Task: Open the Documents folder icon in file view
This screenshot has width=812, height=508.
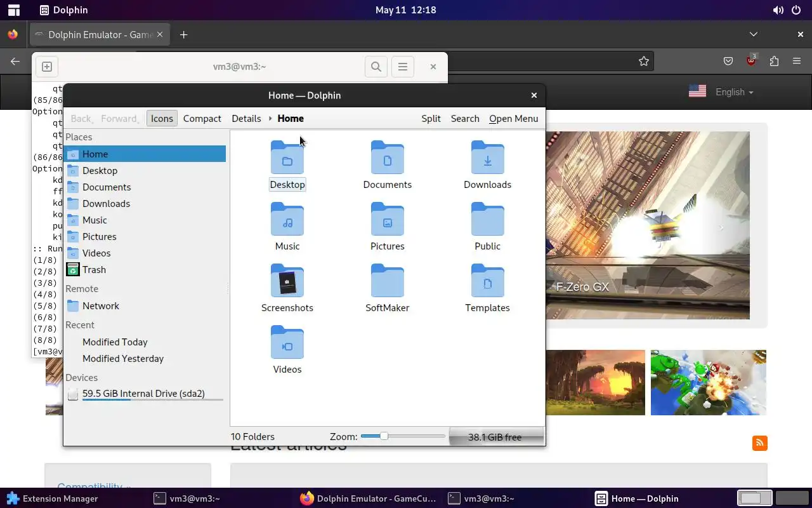Action: 387,157
